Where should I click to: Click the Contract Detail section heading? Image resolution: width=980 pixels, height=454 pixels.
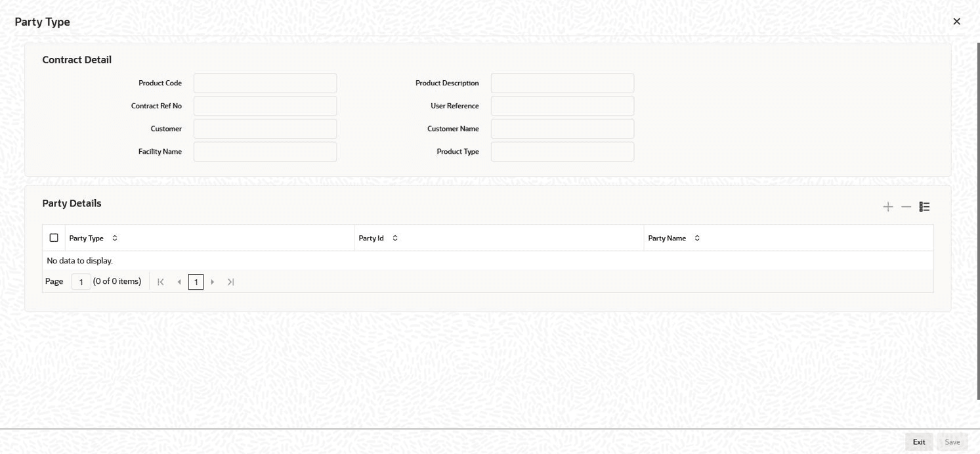(x=77, y=60)
